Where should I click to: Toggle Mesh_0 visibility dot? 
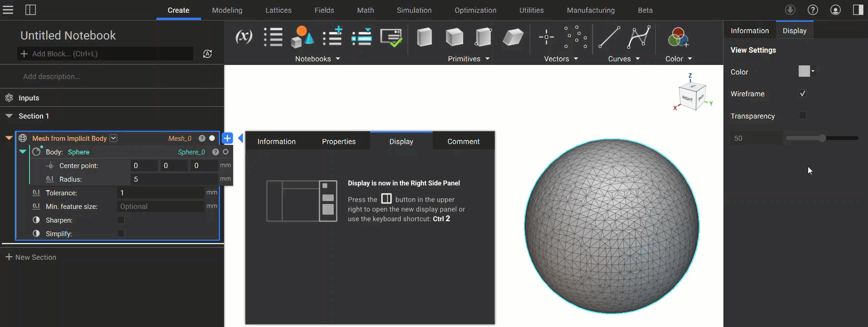point(212,138)
